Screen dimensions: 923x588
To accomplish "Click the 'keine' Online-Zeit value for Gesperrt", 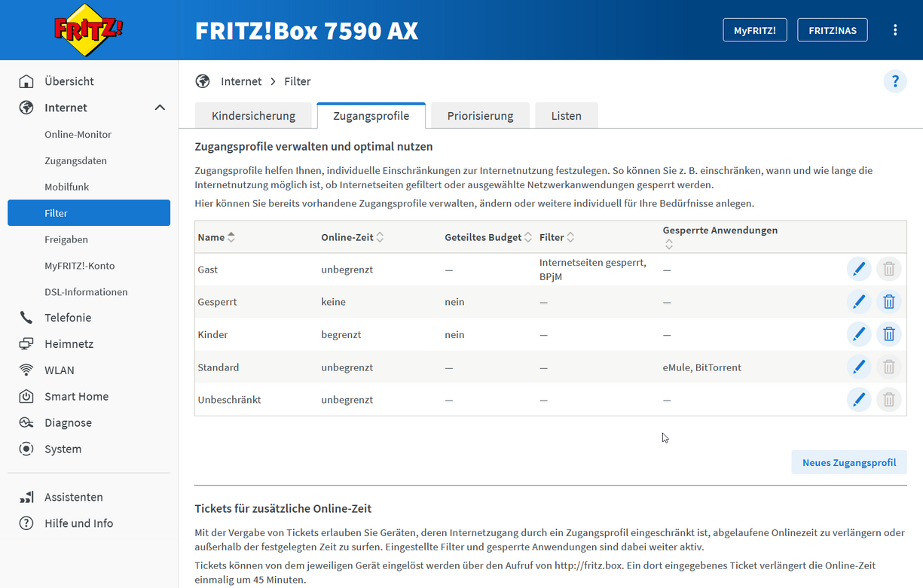I will point(333,302).
